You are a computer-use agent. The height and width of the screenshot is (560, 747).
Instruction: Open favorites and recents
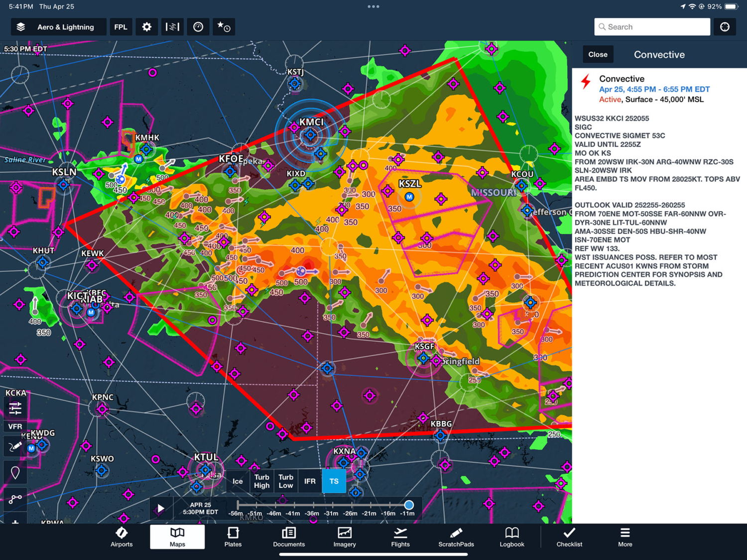(x=224, y=27)
